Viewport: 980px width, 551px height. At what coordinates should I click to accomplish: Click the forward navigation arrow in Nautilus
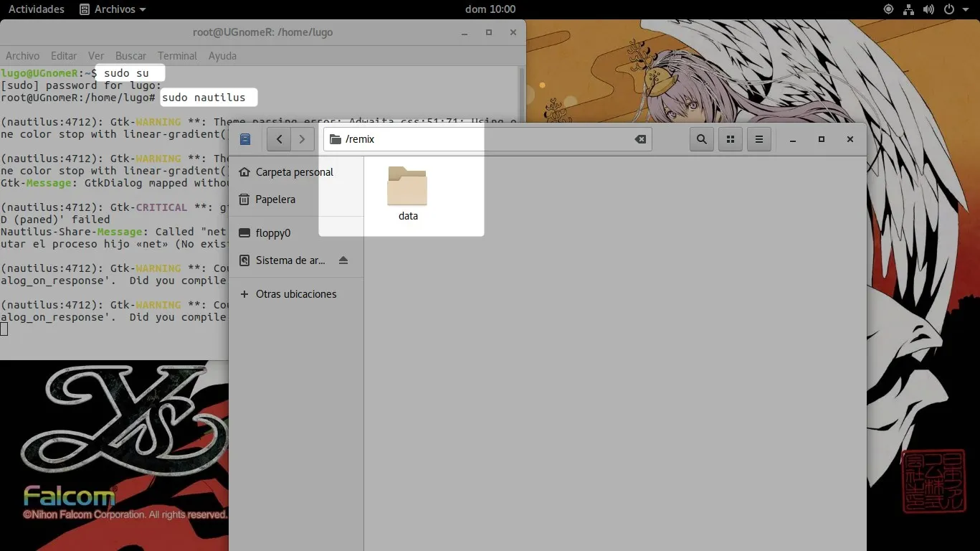[302, 139]
